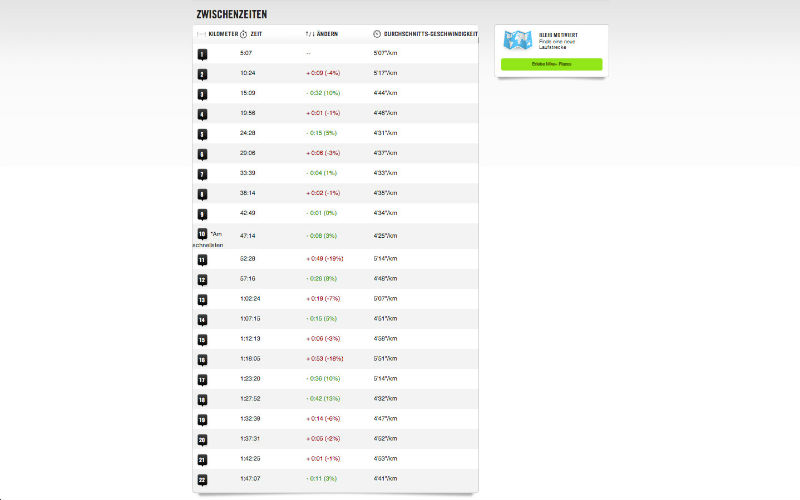Screen dimensions: 800x500
Task: Click the Durchschnitts-Geschwindigkeit column header
Action: [431, 34]
